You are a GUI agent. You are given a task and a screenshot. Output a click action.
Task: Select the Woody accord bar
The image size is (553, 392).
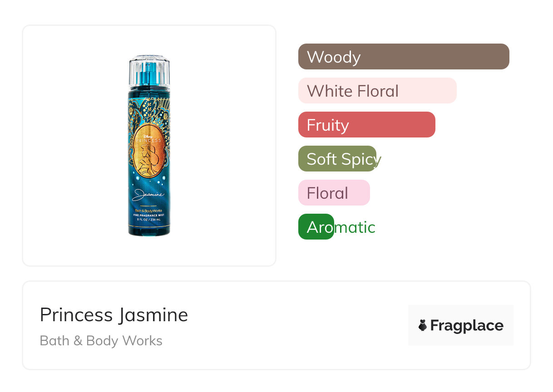[x=403, y=57]
